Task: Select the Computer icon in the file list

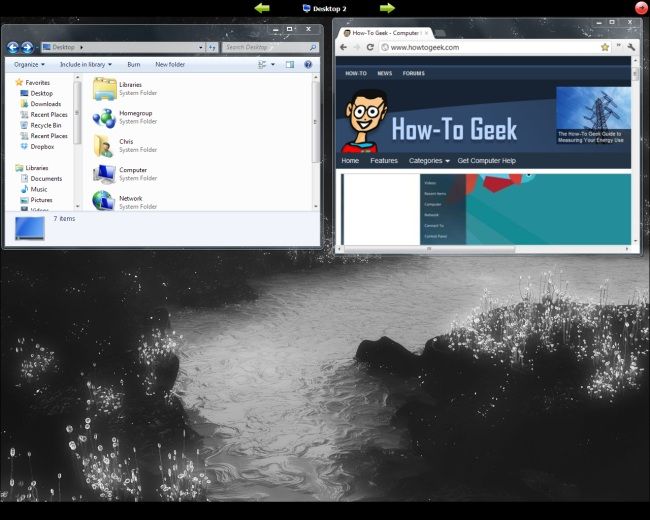Action: point(104,174)
